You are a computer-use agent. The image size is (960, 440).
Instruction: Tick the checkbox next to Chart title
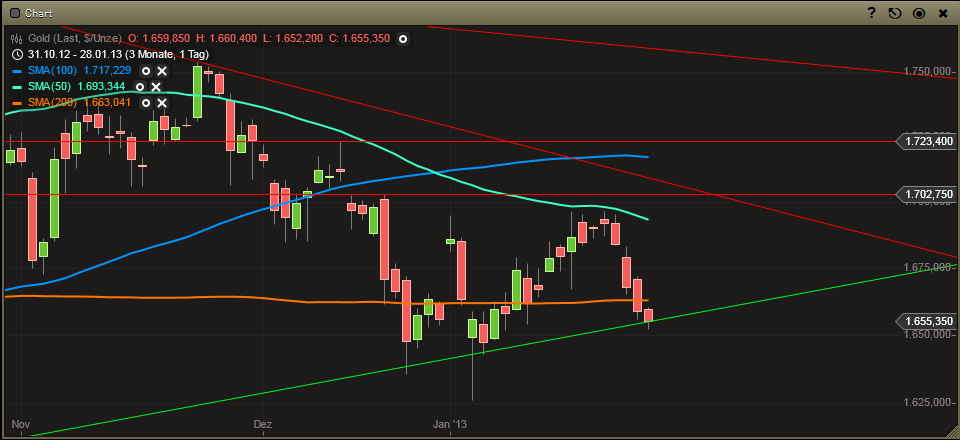[15, 13]
